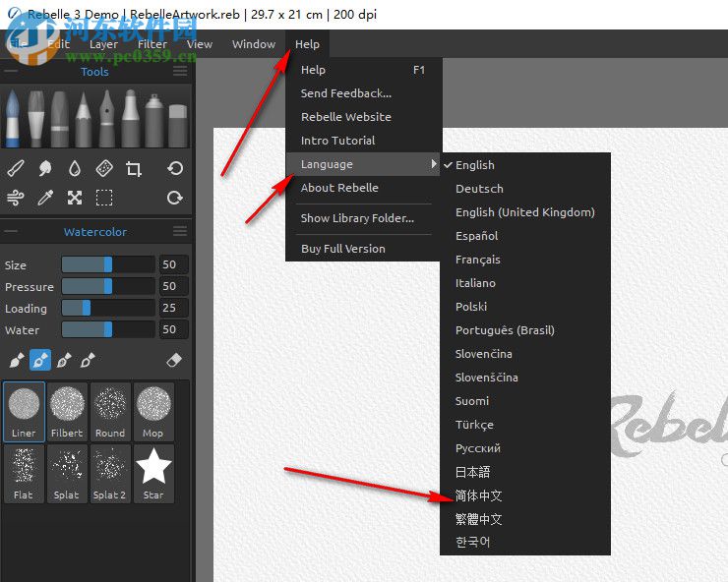This screenshot has width=728, height=582.
Task: Select the Round brush preset
Action: tap(110, 411)
